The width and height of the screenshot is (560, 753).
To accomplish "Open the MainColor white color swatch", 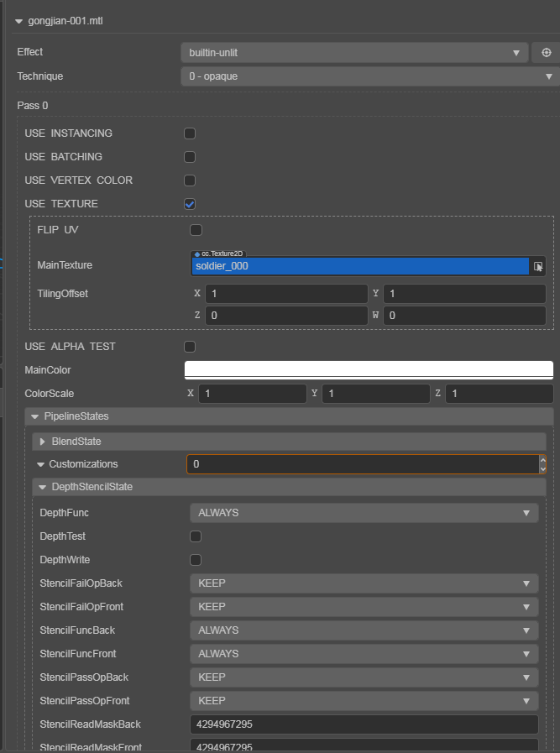I will 368,369.
